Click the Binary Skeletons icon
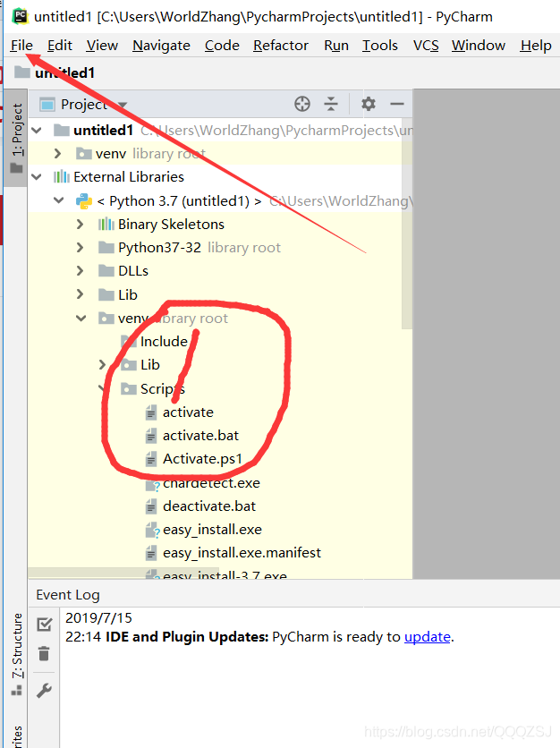560x748 pixels. [x=106, y=224]
